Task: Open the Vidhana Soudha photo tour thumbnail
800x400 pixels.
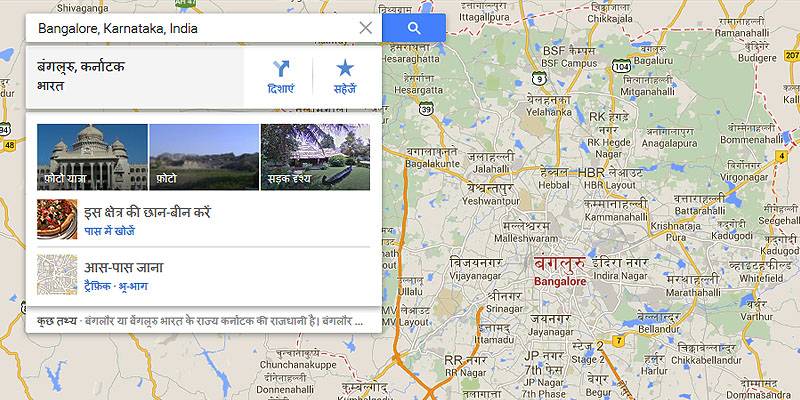Action: coord(92,157)
